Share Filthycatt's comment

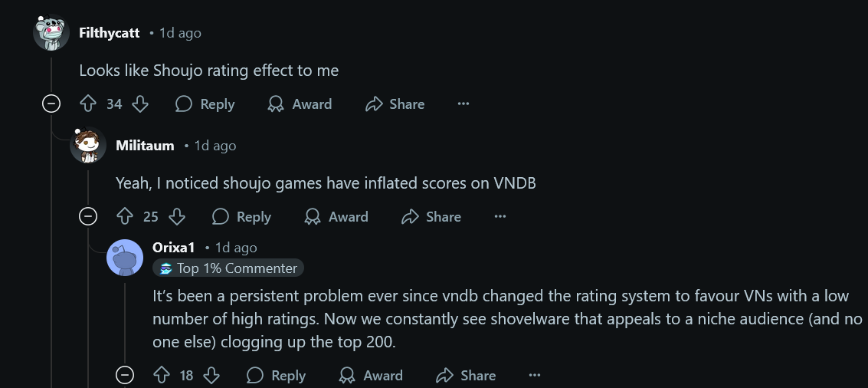coord(395,104)
